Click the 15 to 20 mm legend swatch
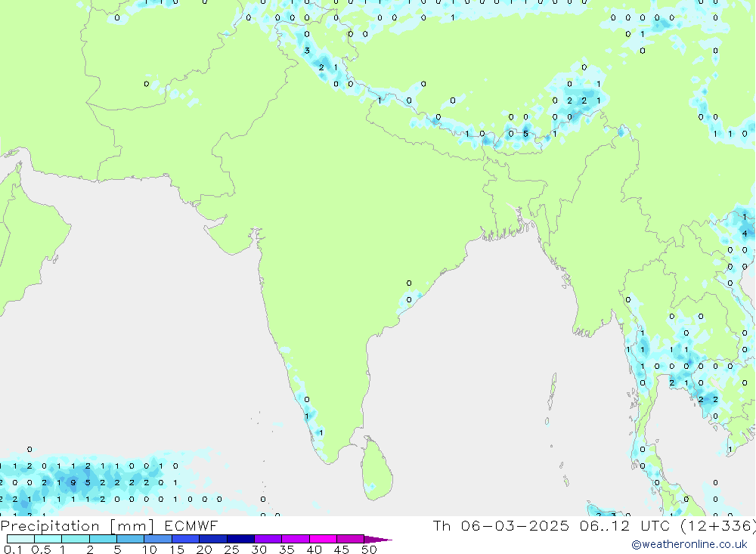The image size is (756, 554). click(186, 539)
